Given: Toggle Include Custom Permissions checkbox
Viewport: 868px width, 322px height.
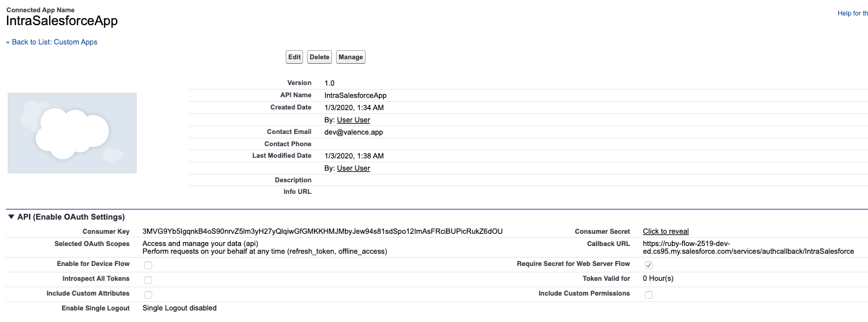Looking at the screenshot, I should coord(649,294).
